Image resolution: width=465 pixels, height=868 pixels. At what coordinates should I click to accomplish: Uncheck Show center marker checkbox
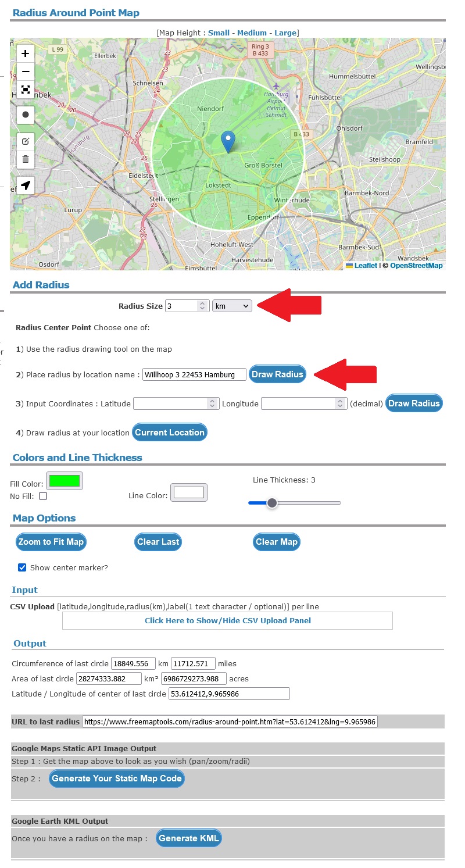[x=22, y=567]
